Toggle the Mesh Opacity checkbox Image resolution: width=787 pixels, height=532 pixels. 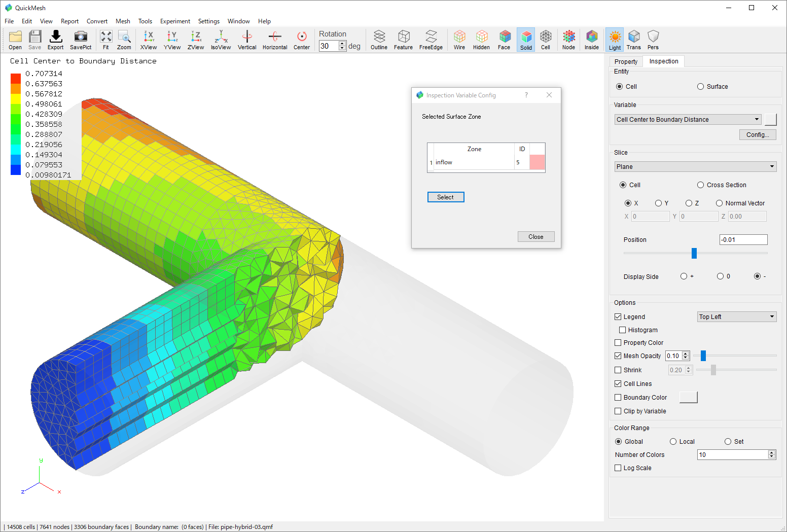point(618,356)
